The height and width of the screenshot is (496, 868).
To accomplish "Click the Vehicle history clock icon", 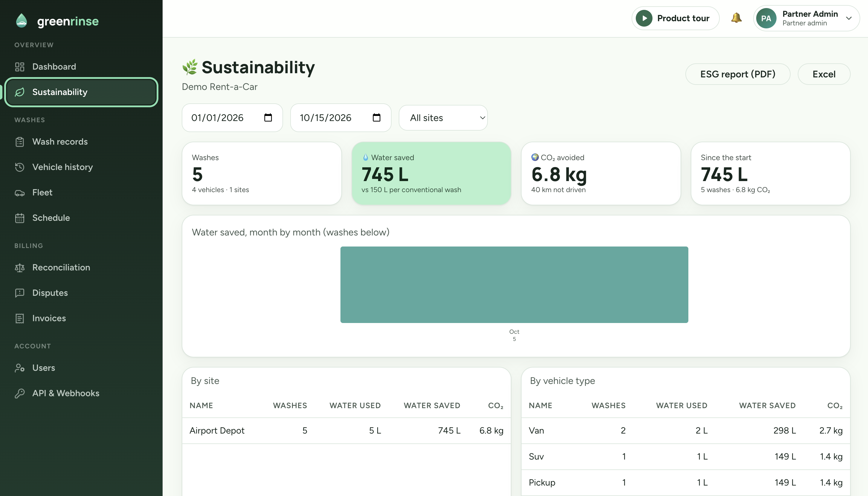I will coord(20,167).
